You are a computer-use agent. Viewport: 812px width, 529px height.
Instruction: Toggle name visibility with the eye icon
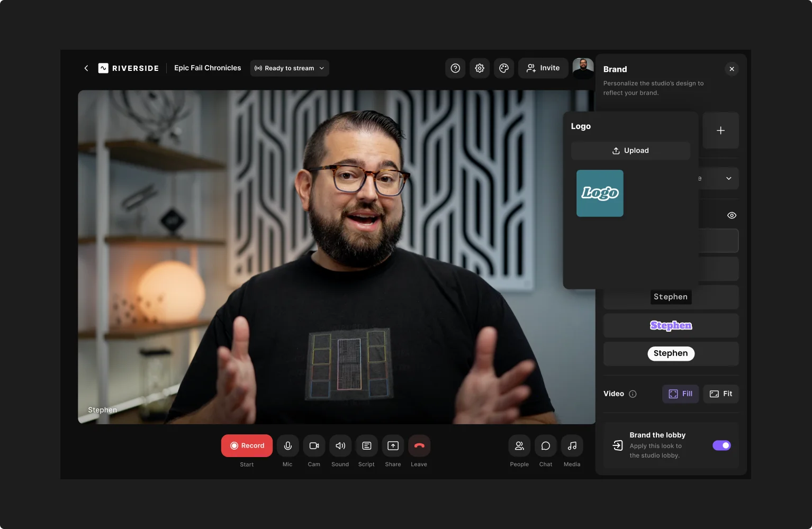click(732, 215)
